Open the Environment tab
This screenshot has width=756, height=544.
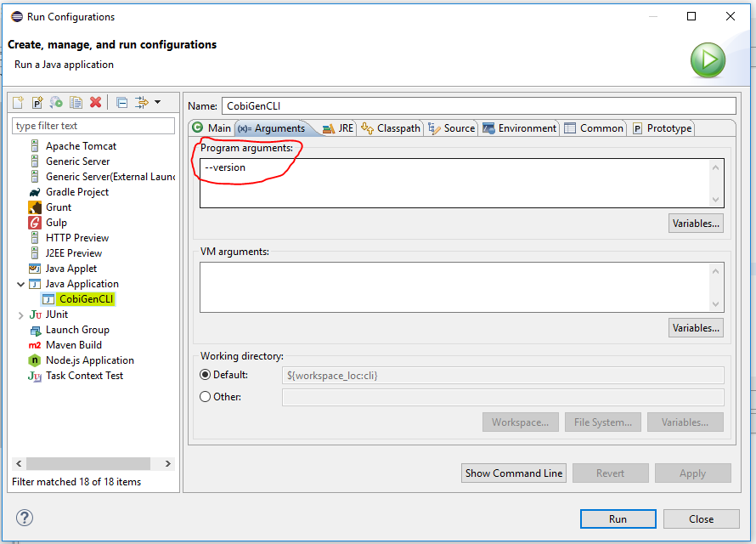click(x=519, y=128)
